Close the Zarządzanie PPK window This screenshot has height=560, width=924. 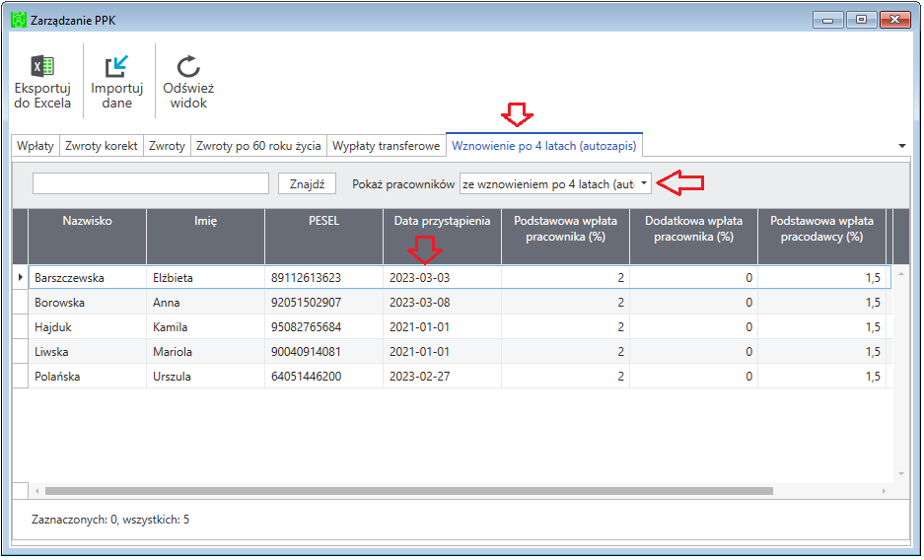point(894,20)
